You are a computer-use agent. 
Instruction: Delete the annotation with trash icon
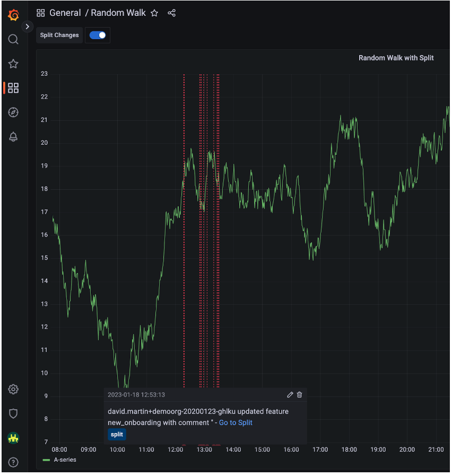click(300, 395)
